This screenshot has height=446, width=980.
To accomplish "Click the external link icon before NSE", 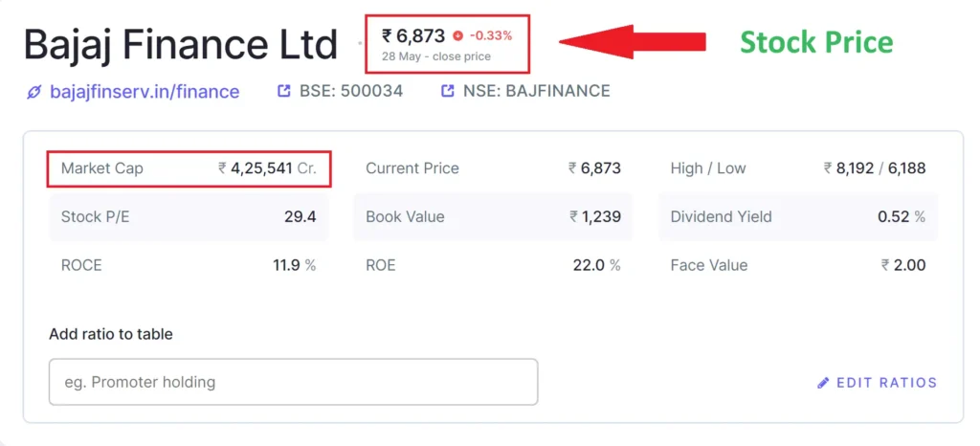I will [x=448, y=92].
